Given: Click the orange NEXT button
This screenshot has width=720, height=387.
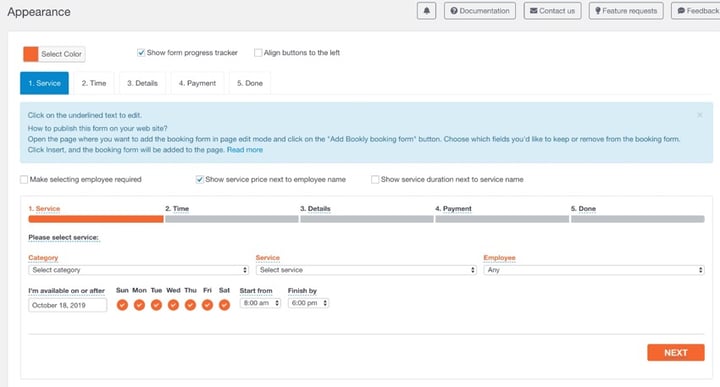Looking at the screenshot, I should (675, 353).
